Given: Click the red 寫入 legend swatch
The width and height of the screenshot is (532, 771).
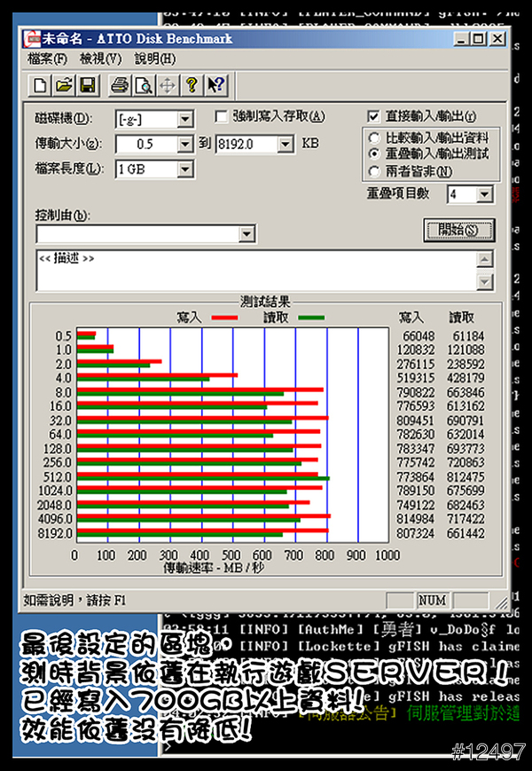Looking at the screenshot, I should 224,319.
